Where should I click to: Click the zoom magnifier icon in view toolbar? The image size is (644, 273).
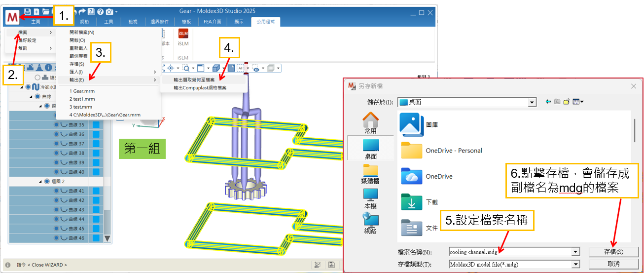(x=186, y=68)
